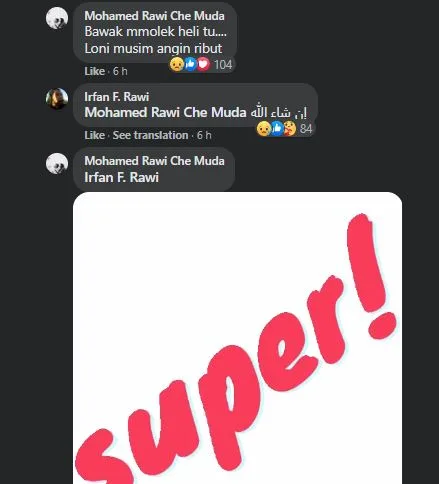This screenshot has height=484, width=439.
Task: Open Mohamed Rawi Che Muda's avatar on first comment
Action: click(57, 18)
